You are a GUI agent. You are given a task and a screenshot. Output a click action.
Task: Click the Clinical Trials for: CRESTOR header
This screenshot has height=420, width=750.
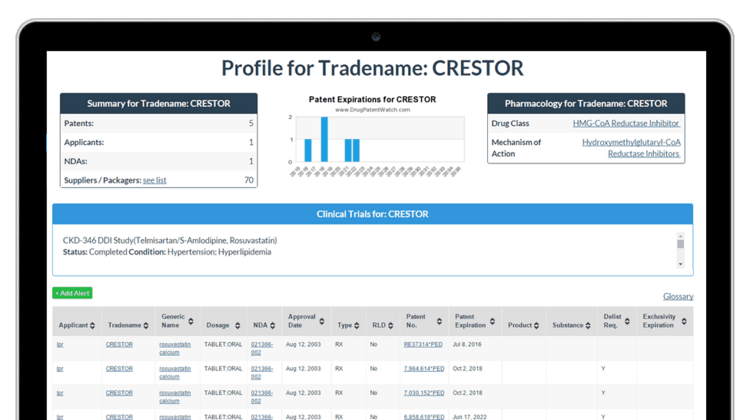373,214
